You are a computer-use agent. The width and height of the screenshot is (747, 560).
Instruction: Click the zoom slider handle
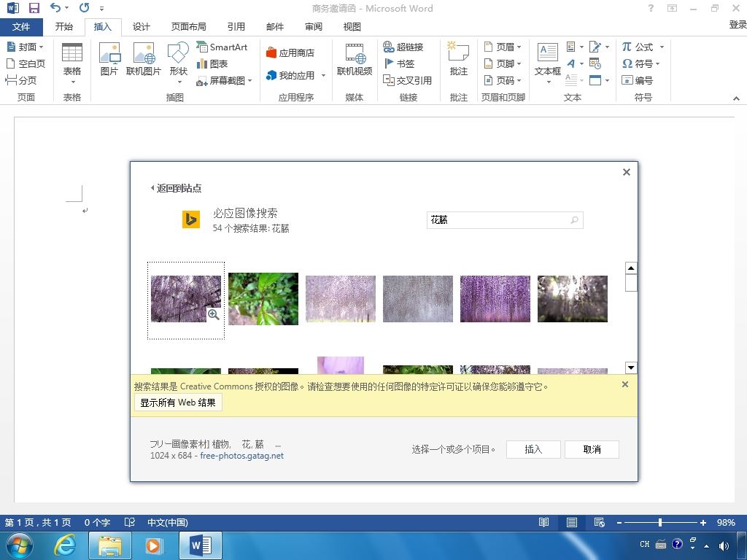(x=659, y=522)
